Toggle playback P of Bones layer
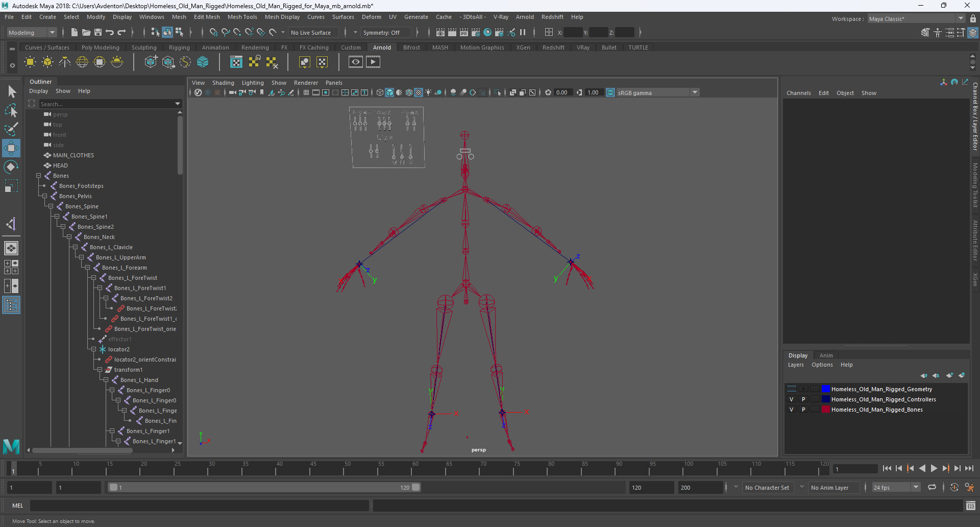Screen dimensions: 980x527 pyautogui.click(x=803, y=410)
